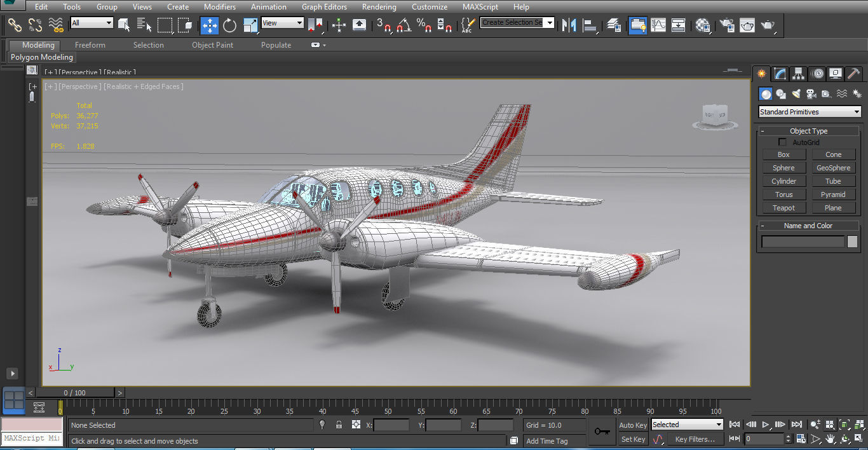Switch to the Motion command panel tab
868x450 pixels.
818,74
